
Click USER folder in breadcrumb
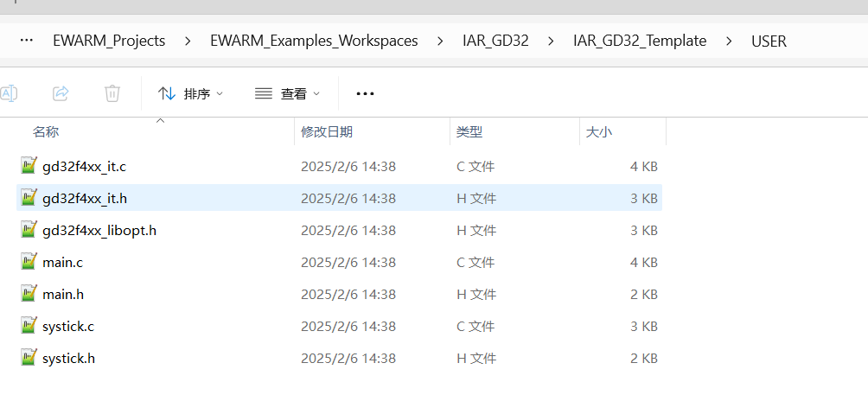click(x=769, y=41)
